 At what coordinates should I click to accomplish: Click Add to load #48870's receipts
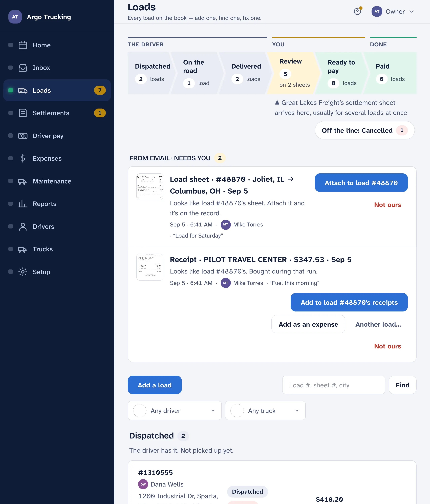349,302
